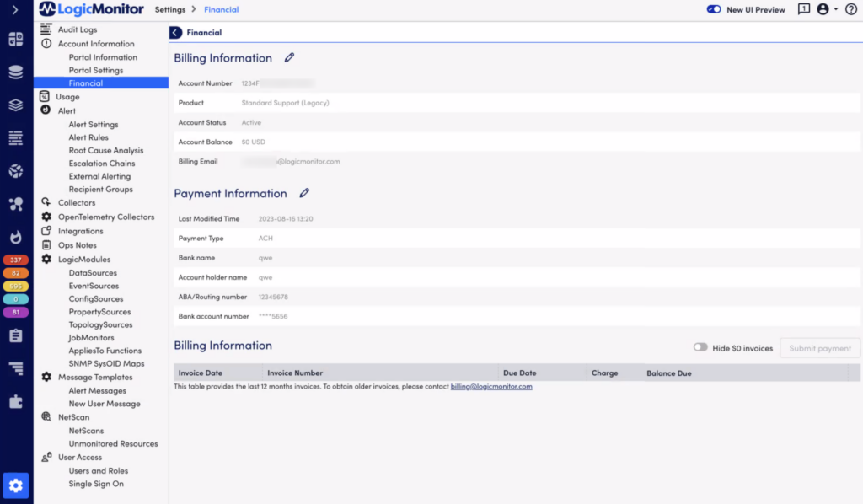Select the Financial sidebar item
Screen dimensions: 863x504
[x=101, y=83]
